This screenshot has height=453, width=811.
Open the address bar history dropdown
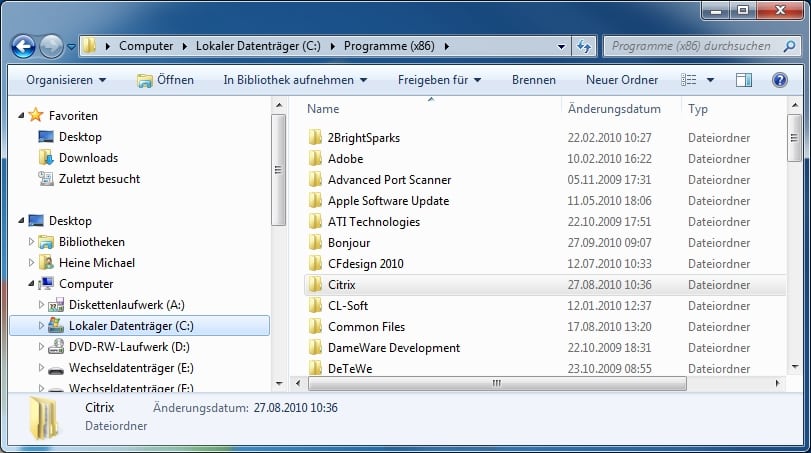click(561, 47)
